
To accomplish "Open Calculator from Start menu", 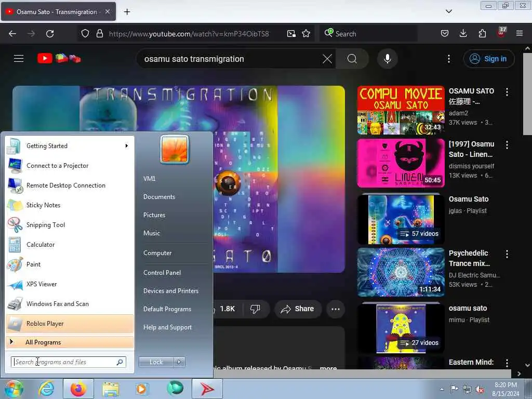I will (x=70, y=244).
